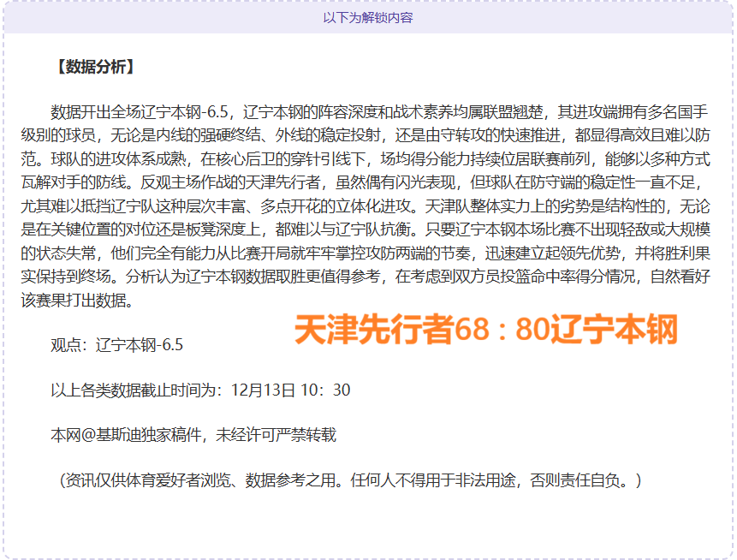The image size is (737, 560).
Task: Click the 以下为解锁内容 header banner
Action: 368,17
